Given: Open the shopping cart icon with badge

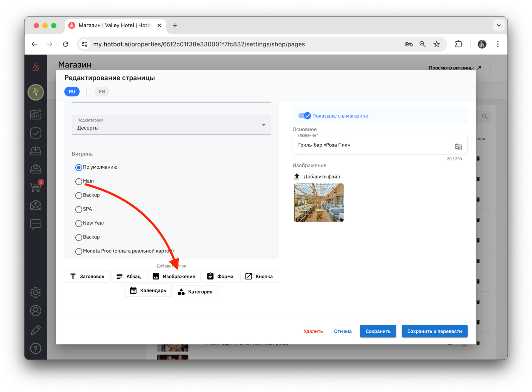Looking at the screenshot, I should pyautogui.click(x=36, y=187).
